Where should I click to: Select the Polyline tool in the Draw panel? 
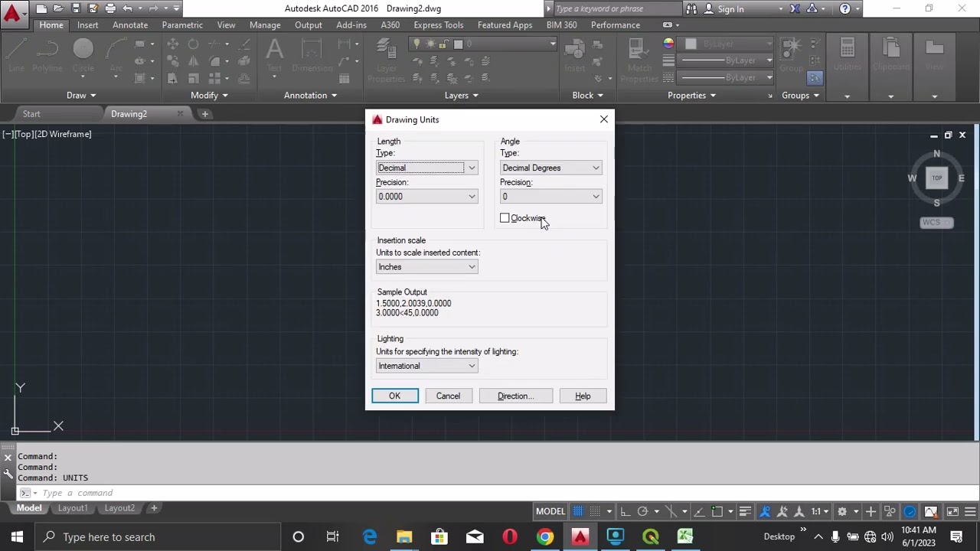coord(47,55)
